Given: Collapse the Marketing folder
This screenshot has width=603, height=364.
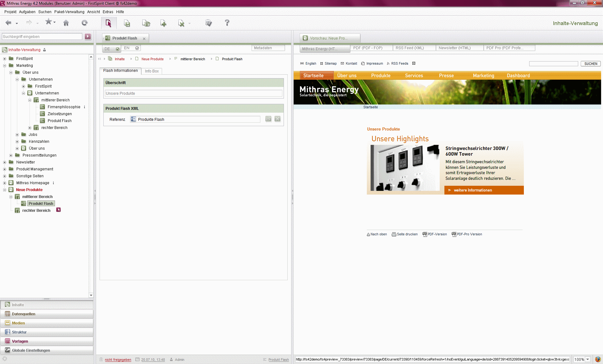Looking at the screenshot, I should [5, 66].
